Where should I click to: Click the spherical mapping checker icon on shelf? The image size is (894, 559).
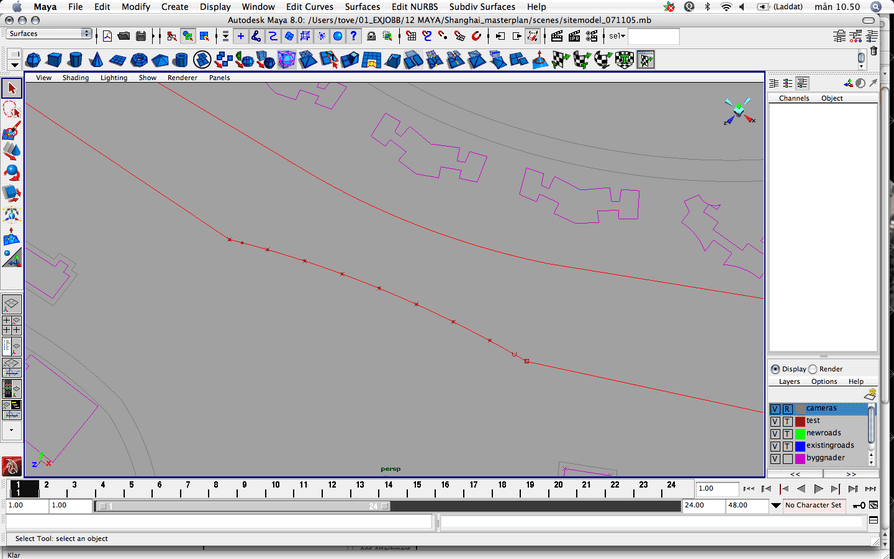pyautogui.click(x=603, y=59)
